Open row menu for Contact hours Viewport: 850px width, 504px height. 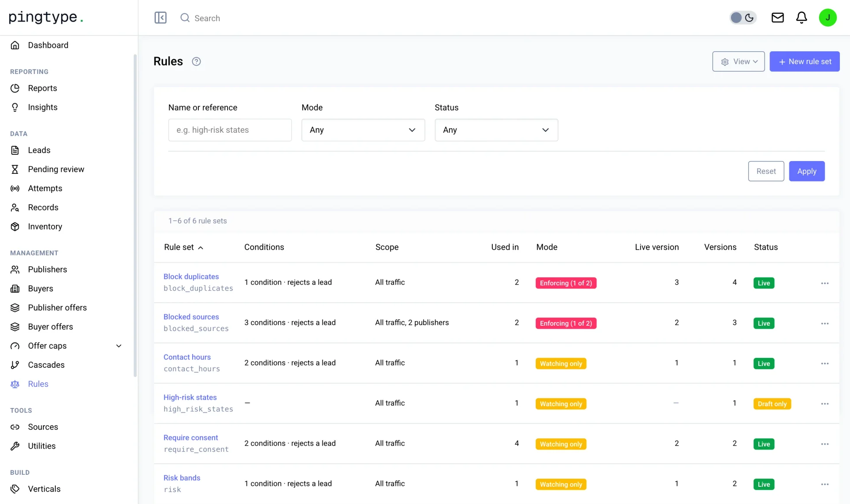point(824,363)
